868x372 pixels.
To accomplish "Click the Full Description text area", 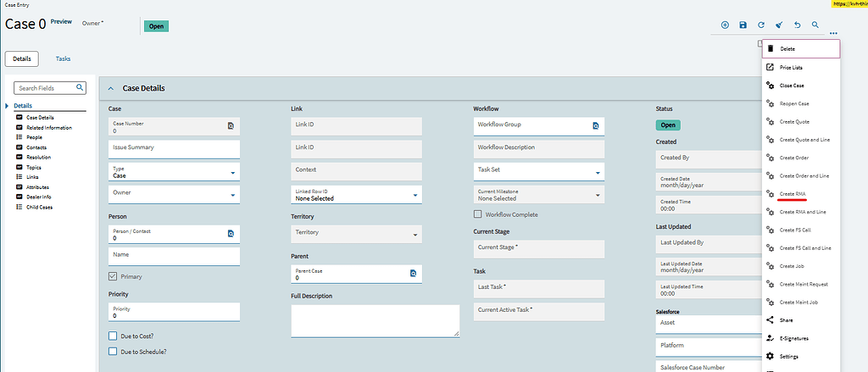I will [x=376, y=321].
